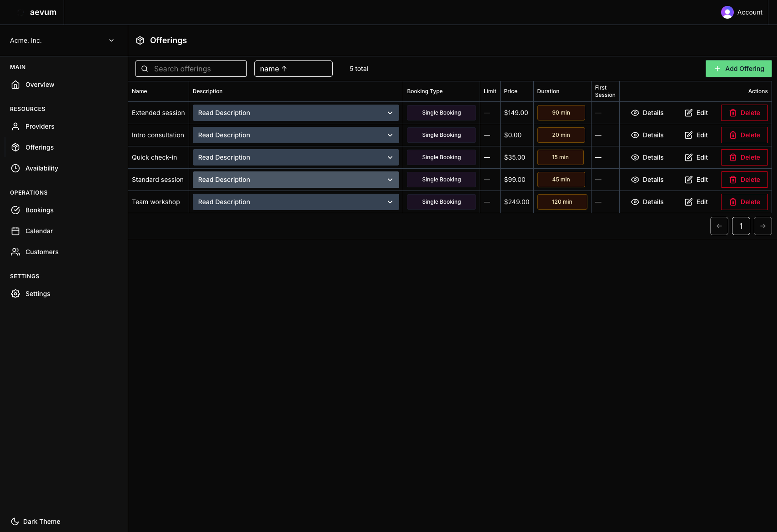Click eye icon for Extended session
The width and height of the screenshot is (777, 532).
(x=635, y=113)
